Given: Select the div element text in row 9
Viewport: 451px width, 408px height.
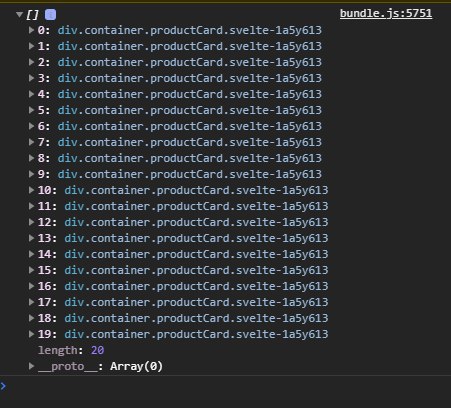Looking at the screenshot, I should (x=190, y=174).
